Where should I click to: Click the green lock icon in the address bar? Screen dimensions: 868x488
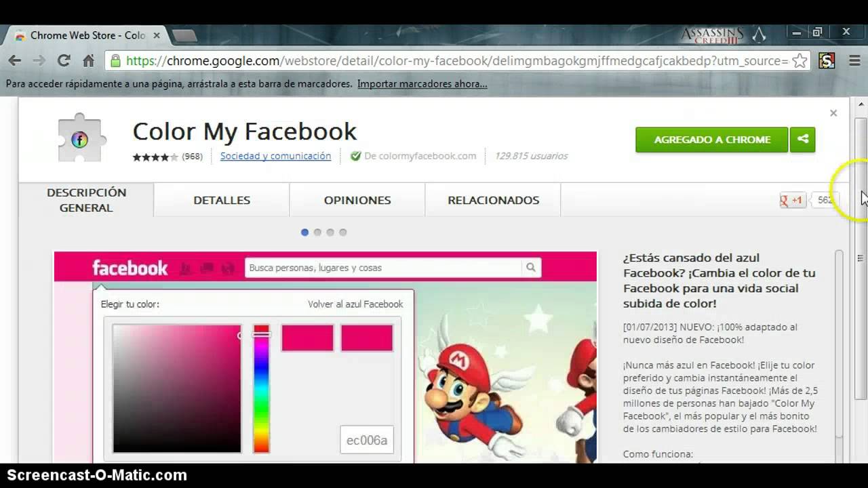click(115, 61)
